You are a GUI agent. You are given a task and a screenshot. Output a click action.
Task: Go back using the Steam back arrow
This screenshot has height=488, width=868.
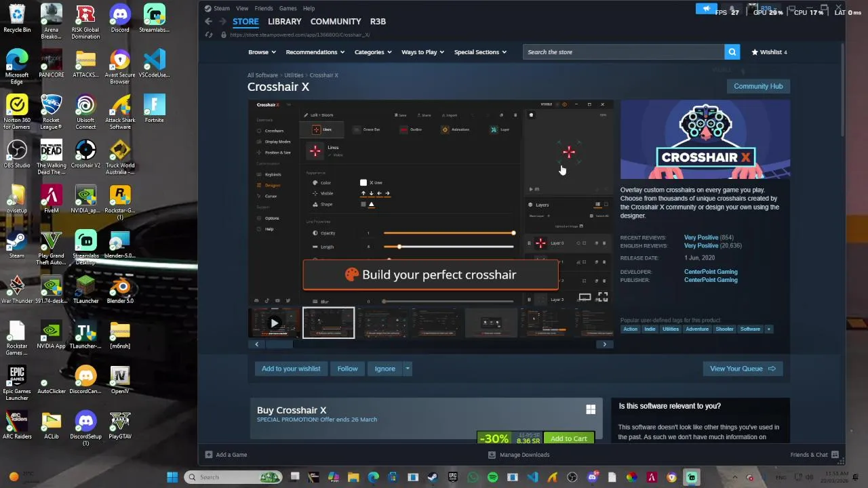point(209,22)
